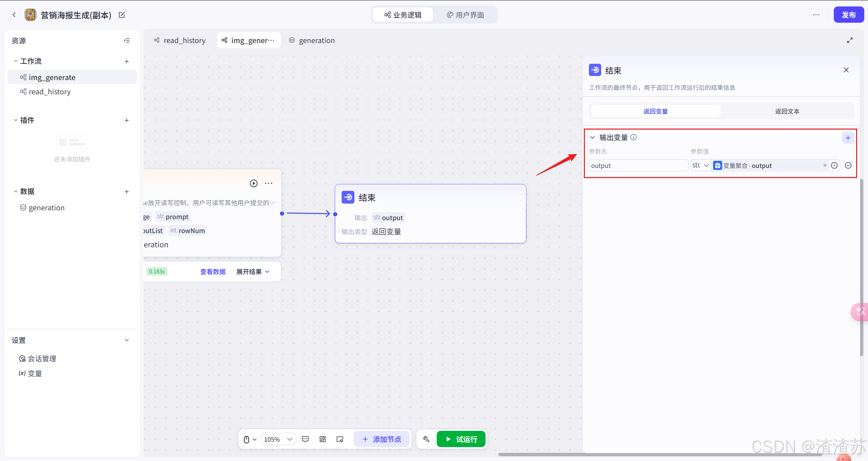Collapse the 输出变量 section

[592, 137]
